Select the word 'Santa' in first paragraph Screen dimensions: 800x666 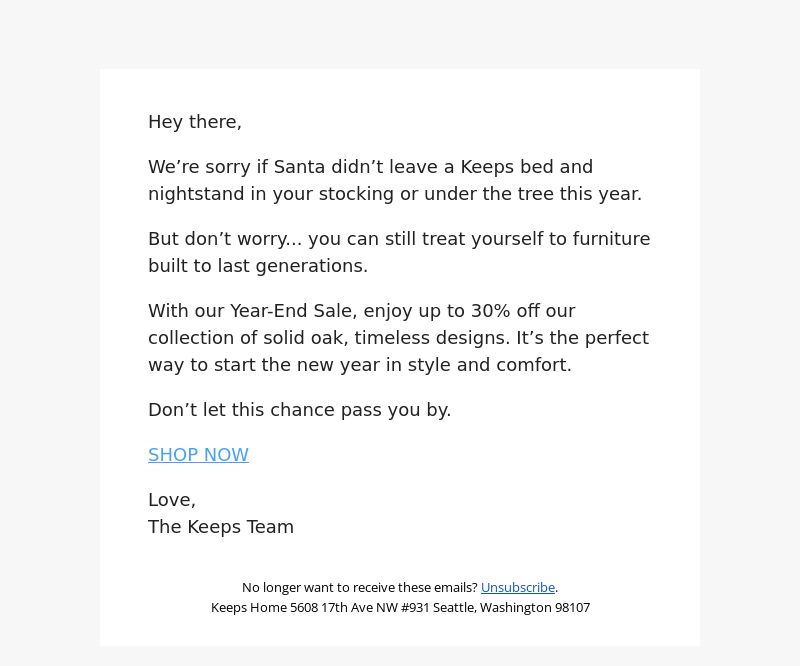299,167
